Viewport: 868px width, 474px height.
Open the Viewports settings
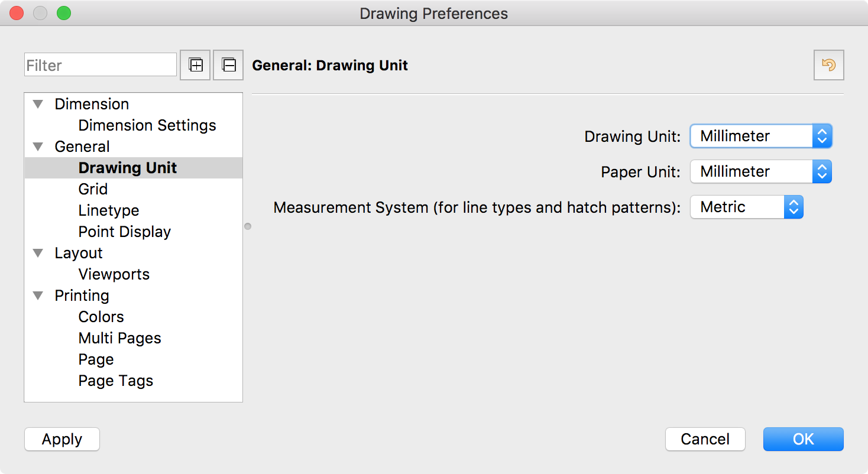coord(114,274)
